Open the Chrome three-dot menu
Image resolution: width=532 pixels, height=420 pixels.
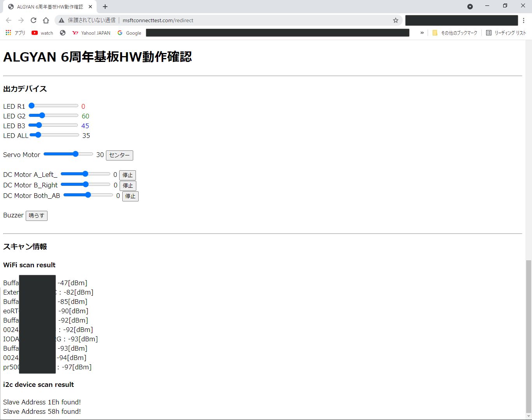tap(523, 20)
